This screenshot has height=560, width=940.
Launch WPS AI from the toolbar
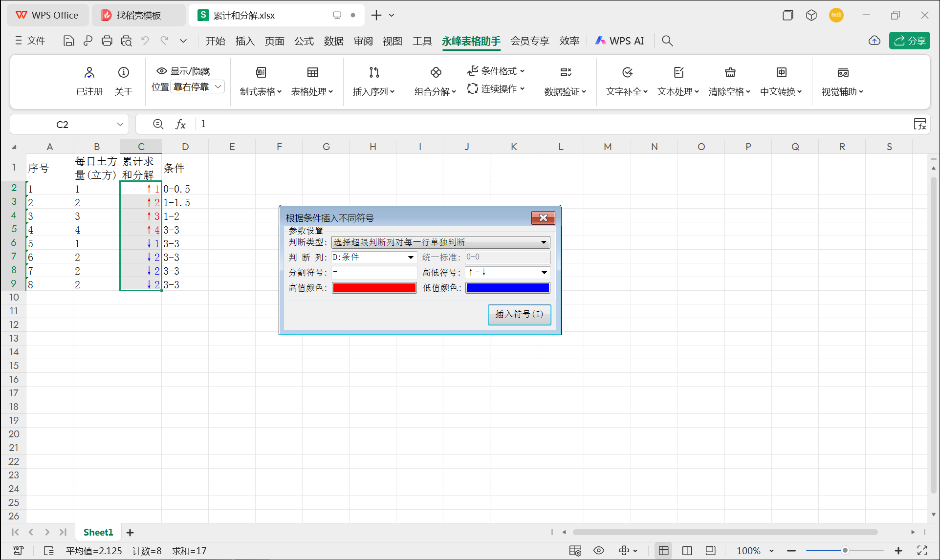point(619,41)
